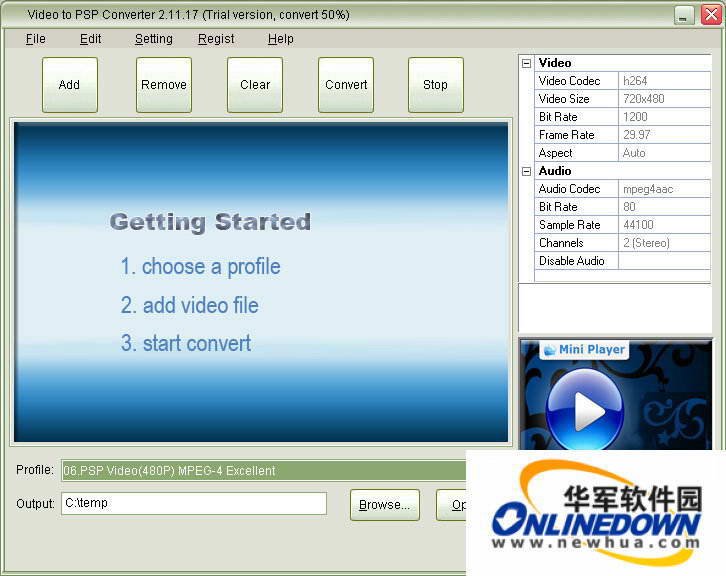Click the Channels property label
Image resolution: width=726 pixels, height=576 pixels.
click(x=576, y=244)
